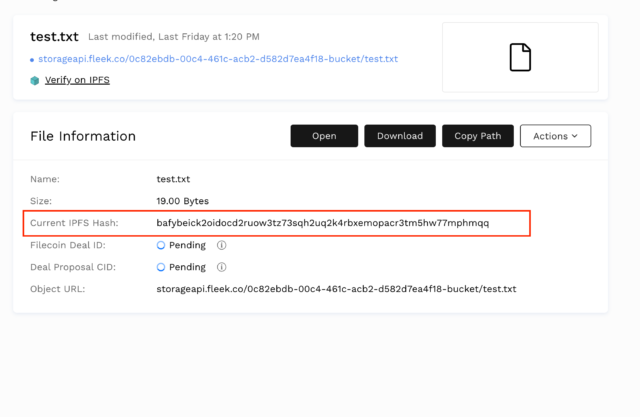This screenshot has height=417, width=640.
Task: Click the Deal Proposal CID label
Action: tap(73, 267)
